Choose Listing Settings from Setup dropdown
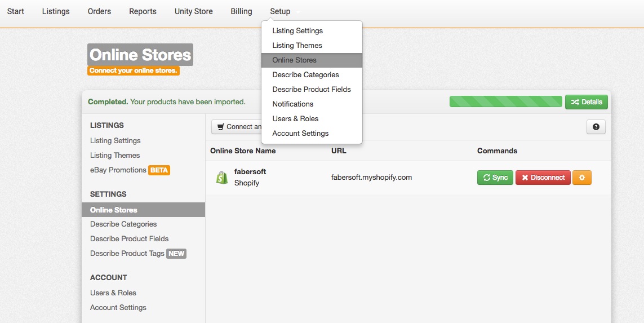 click(297, 31)
